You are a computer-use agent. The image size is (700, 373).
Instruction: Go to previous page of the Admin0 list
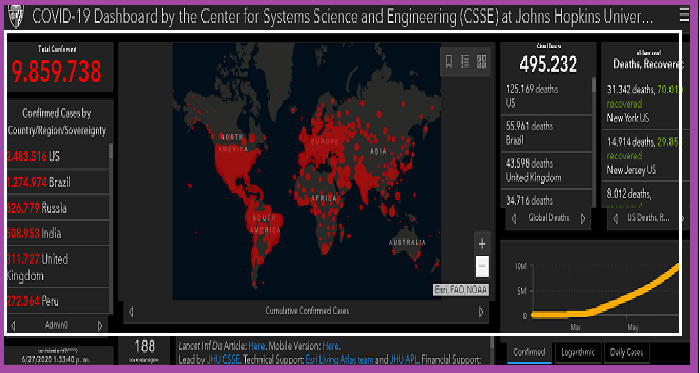coord(13,326)
